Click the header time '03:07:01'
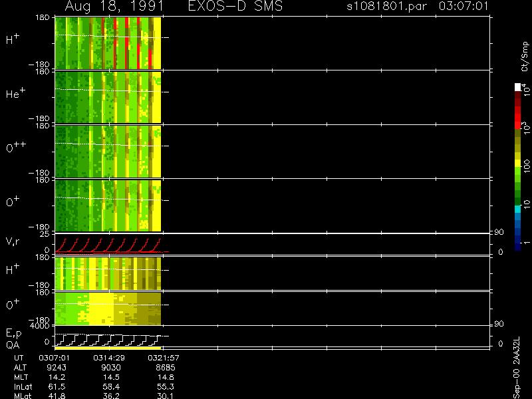 [464, 6]
